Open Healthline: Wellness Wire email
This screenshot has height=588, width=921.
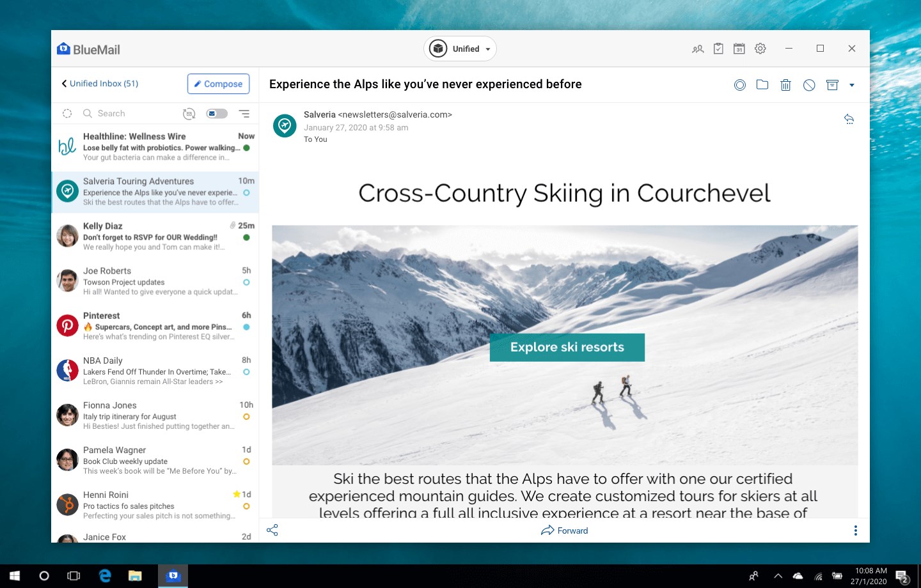[155, 147]
